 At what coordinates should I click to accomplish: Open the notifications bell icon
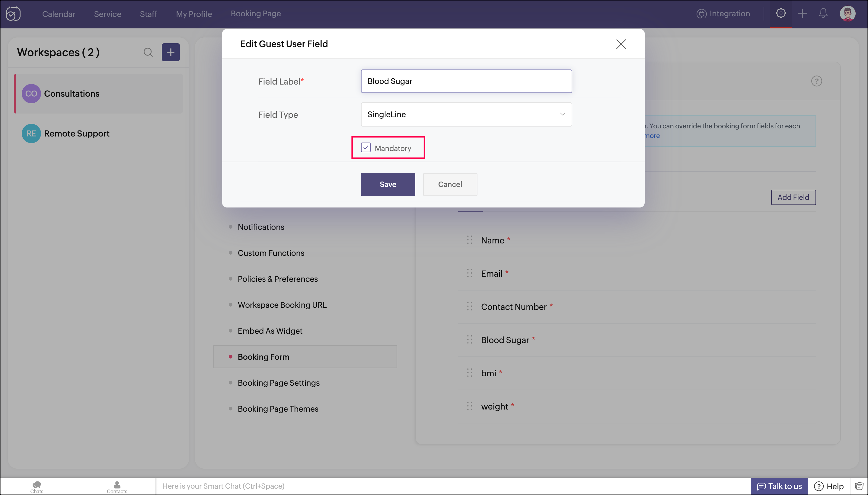click(823, 14)
